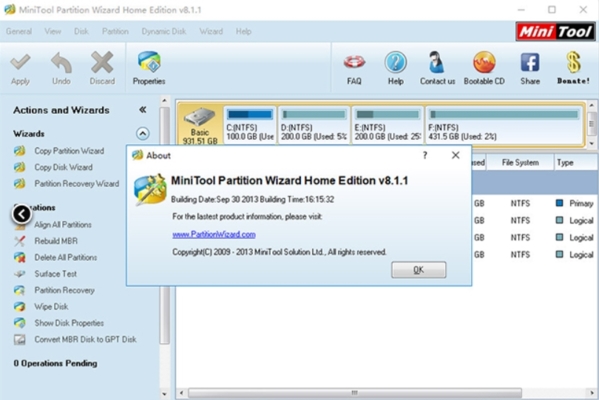The width and height of the screenshot is (599, 400).
Task: Click the disk map scrollbar up arrow
Action: click(592, 105)
